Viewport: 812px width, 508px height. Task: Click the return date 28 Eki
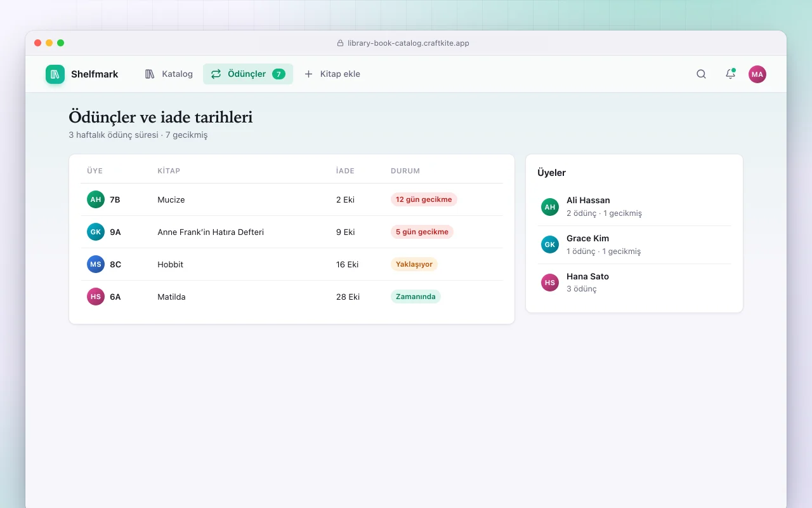(x=348, y=297)
